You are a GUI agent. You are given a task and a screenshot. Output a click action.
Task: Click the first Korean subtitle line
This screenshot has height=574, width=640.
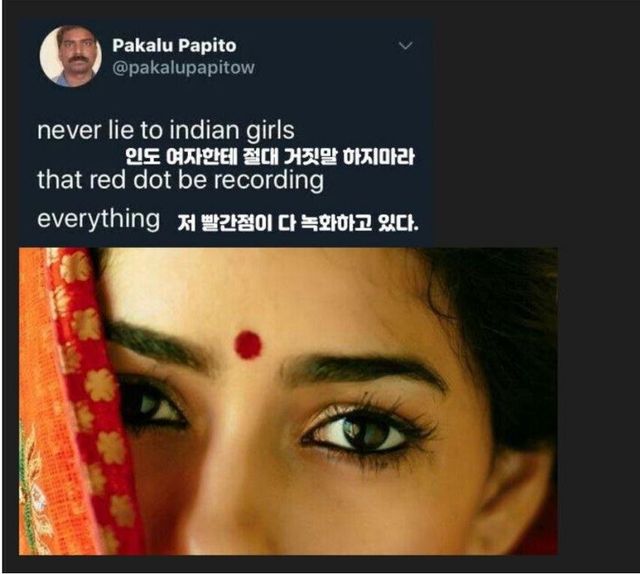point(269,157)
